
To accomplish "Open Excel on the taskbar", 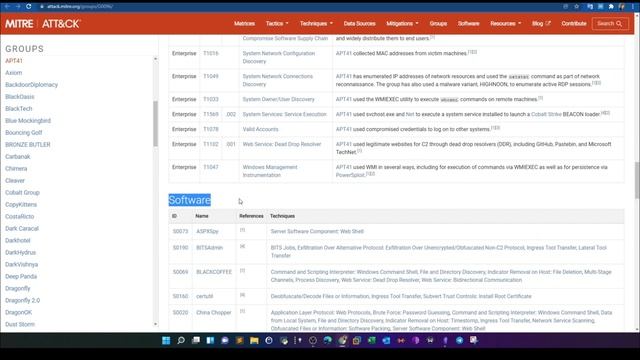I will tap(371, 340).
